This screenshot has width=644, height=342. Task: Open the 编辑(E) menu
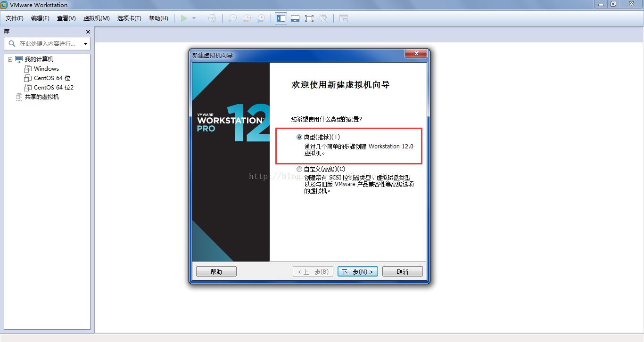pos(40,18)
